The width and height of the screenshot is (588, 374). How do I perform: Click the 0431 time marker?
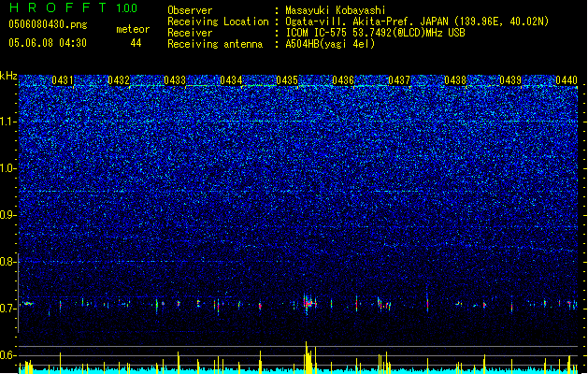point(63,80)
